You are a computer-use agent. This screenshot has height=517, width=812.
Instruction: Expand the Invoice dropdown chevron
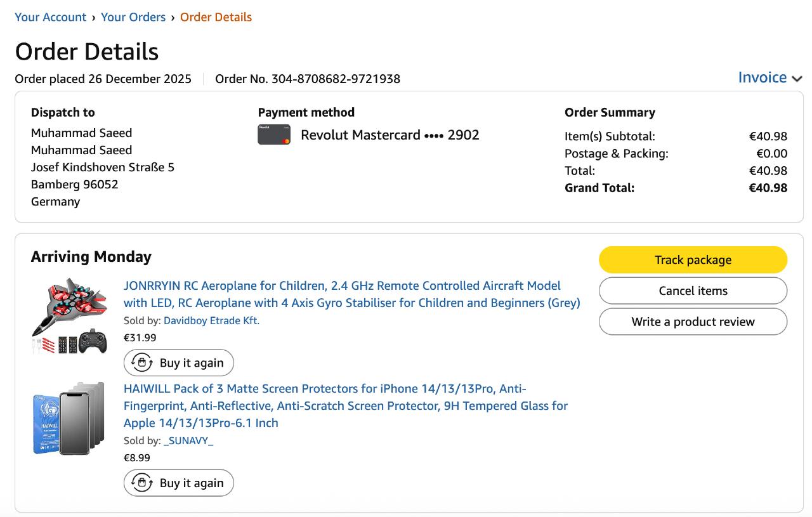[x=797, y=79]
